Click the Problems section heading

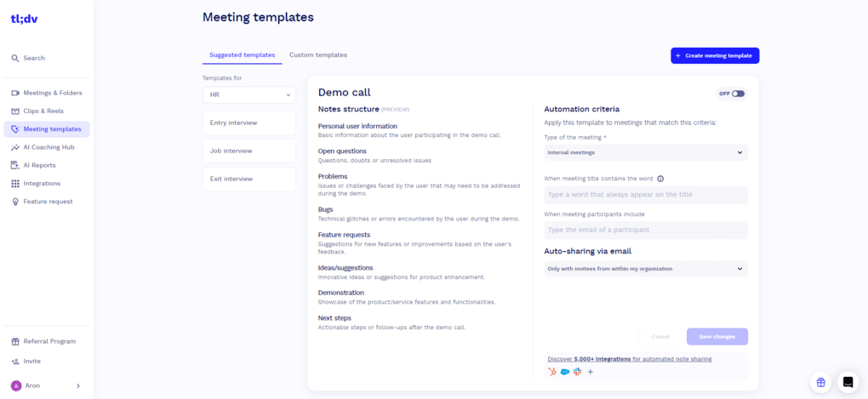point(333,177)
